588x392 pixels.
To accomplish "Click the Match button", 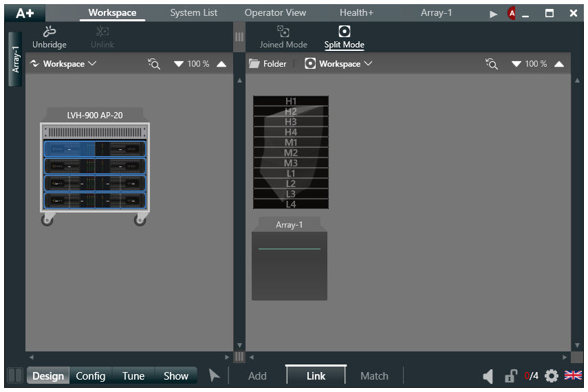I will pyautogui.click(x=374, y=376).
